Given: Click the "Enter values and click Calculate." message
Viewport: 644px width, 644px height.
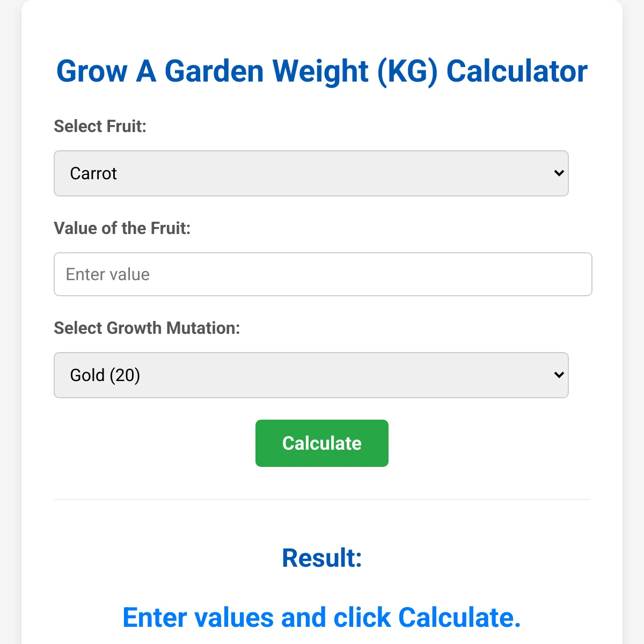Looking at the screenshot, I should 322,618.
